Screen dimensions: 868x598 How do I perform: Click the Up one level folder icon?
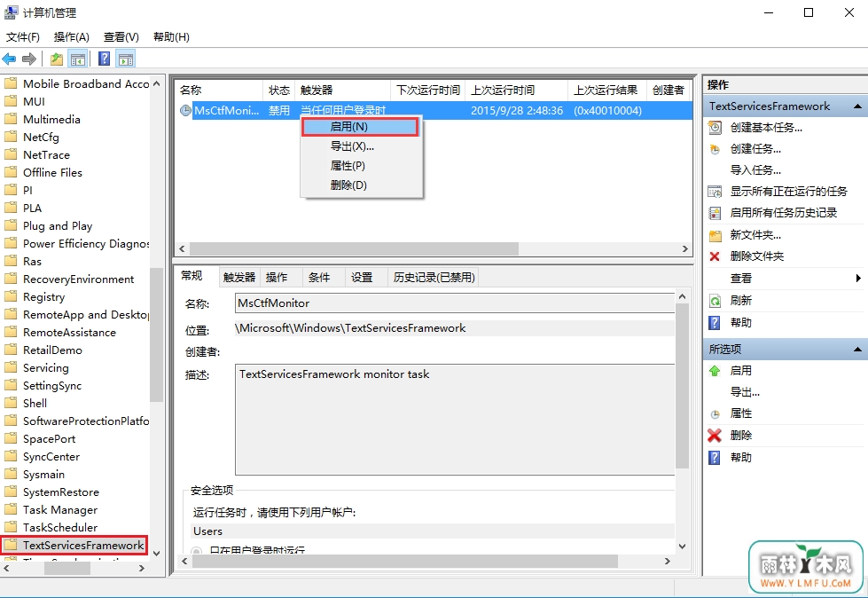click(56, 59)
